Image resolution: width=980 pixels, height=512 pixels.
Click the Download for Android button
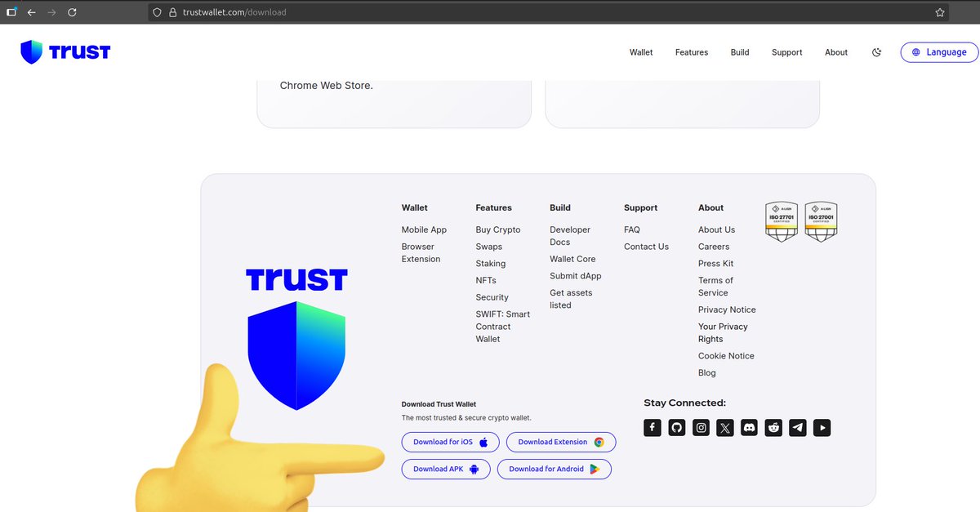pyautogui.click(x=555, y=469)
